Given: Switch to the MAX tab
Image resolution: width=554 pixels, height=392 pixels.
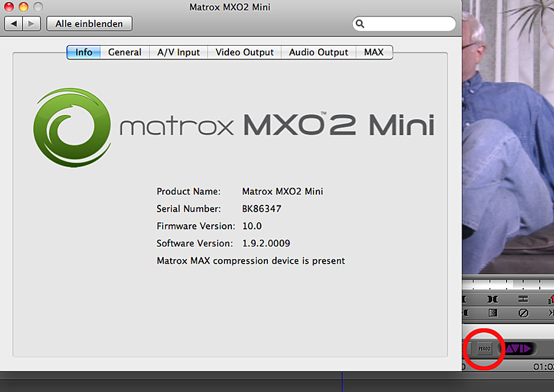Looking at the screenshot, I should point(374,52).
